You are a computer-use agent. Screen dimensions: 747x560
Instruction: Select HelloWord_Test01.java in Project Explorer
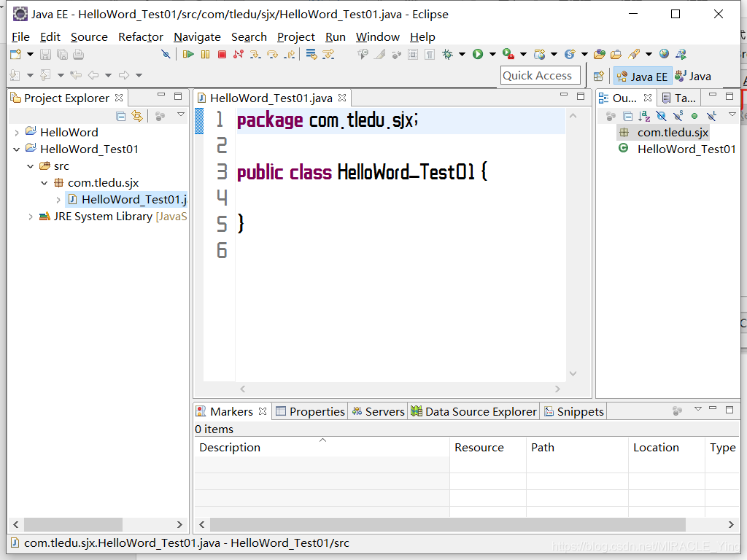pyautogui.click(x=128, y=200)
